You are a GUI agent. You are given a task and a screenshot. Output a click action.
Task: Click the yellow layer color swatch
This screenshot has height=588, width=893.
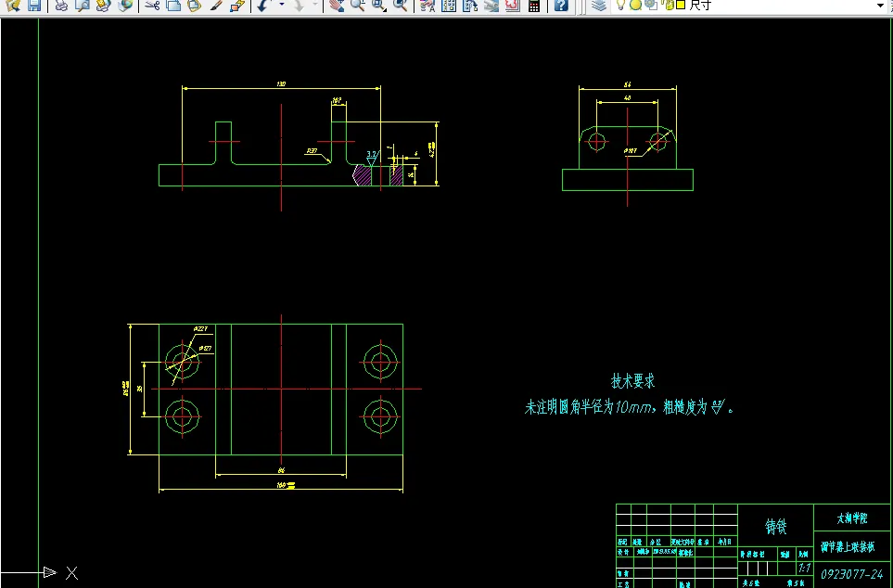(x=681, y=6)
